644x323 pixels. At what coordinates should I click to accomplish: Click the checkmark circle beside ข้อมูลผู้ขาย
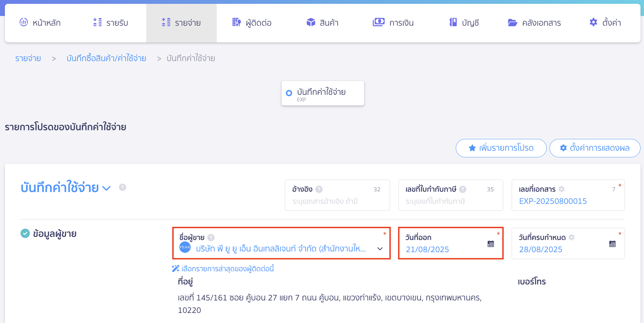pos(25,233)
